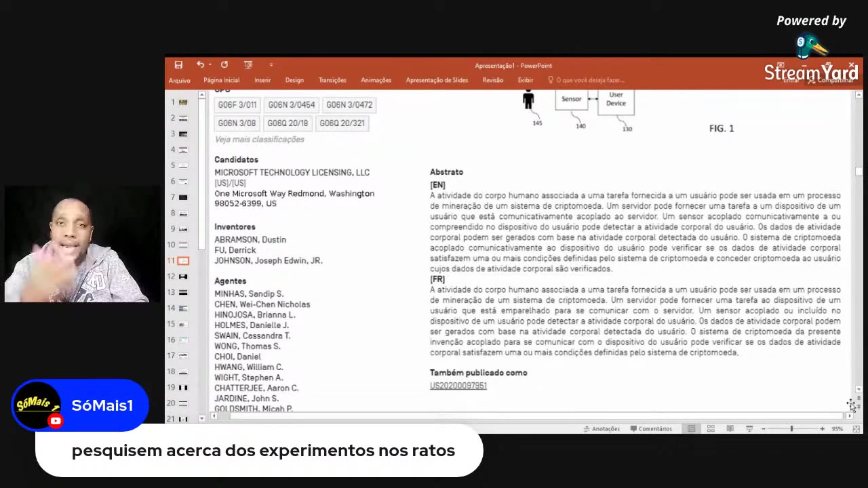Click agent name HINOJOSA, Brianna L.

pyautogui.click(x=255, y=315)
